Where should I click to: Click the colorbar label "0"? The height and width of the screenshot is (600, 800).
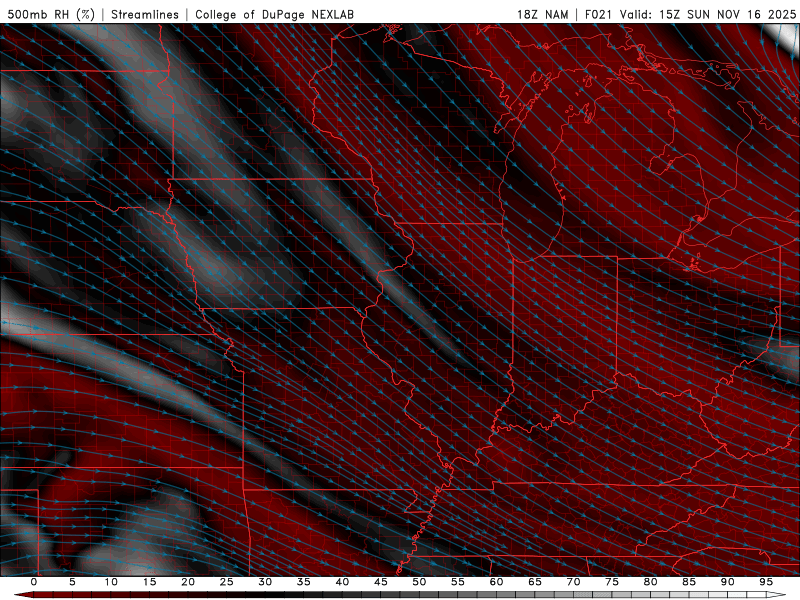[x=34, y=582]
